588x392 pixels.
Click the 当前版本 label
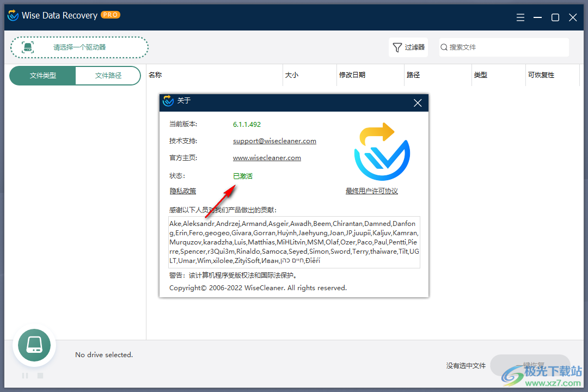[x=183, y=124]
